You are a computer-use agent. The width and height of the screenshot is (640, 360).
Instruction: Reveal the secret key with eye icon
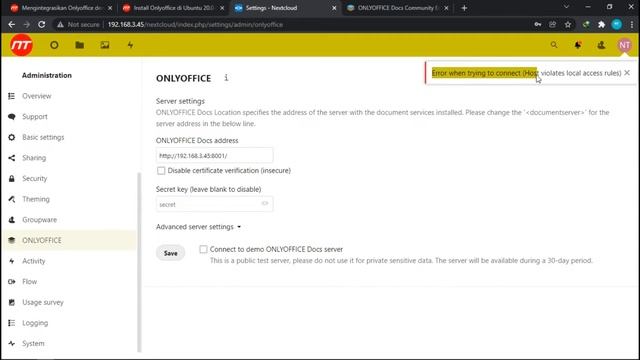point(265,203)
